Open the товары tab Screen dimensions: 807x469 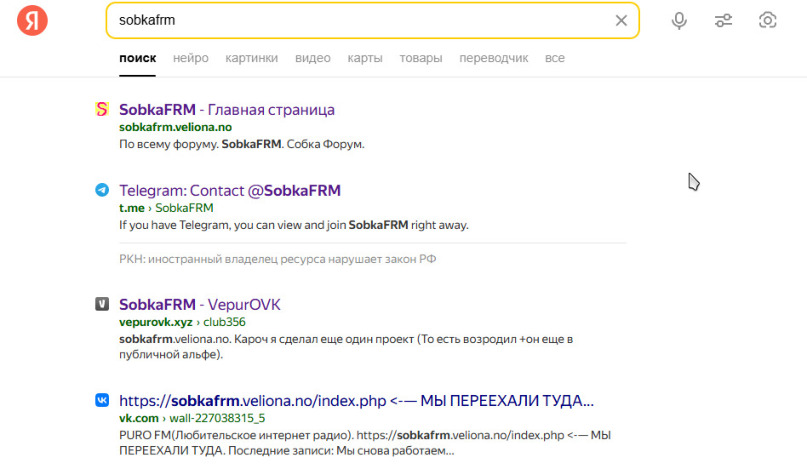point(421,58)
